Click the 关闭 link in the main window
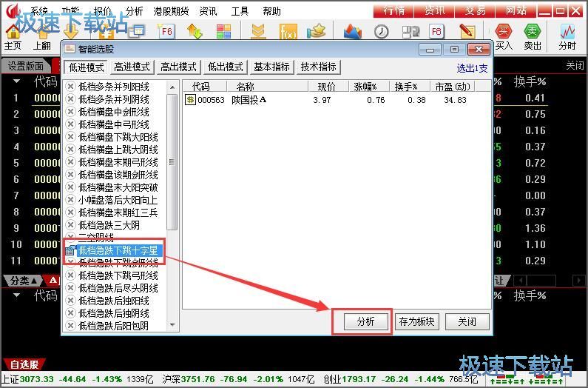588x388 pixels. pos(575,66)
